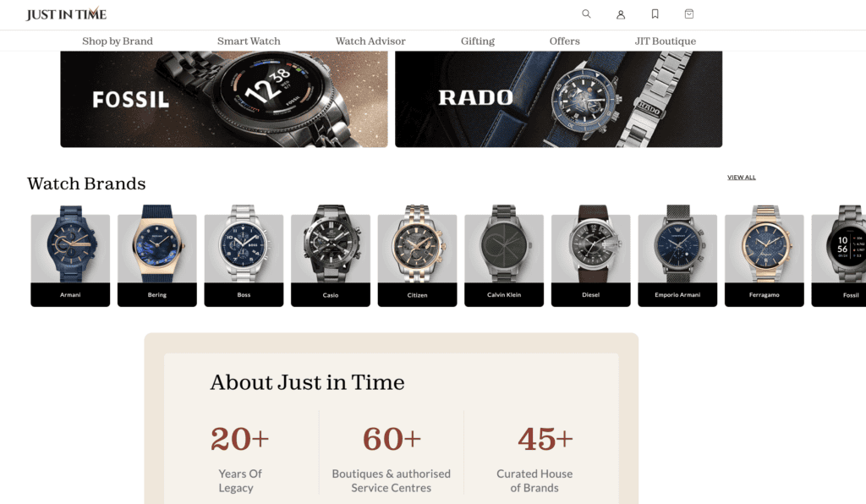Select the Smart Watch menu item

pyautogui.click(x=249, y=41)
